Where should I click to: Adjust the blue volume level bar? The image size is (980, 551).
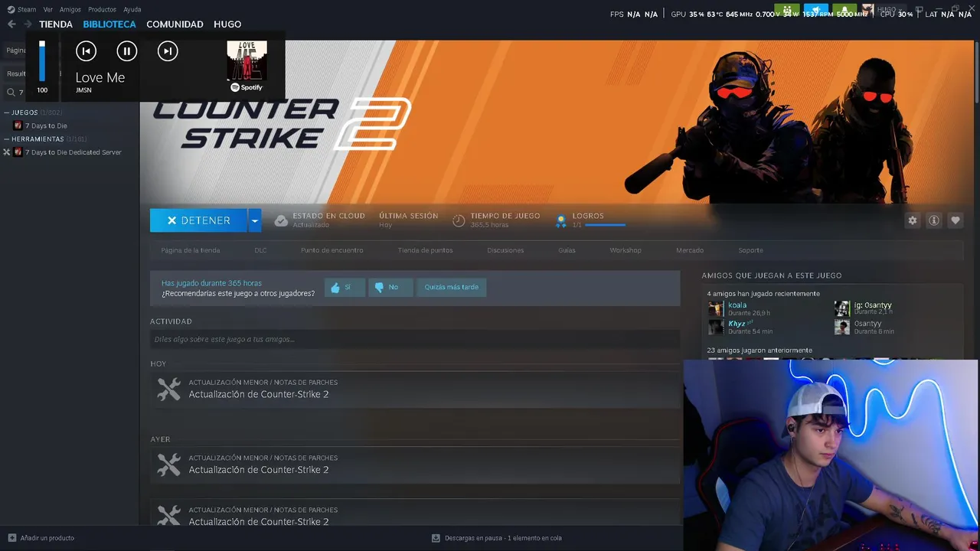(42, 61)
